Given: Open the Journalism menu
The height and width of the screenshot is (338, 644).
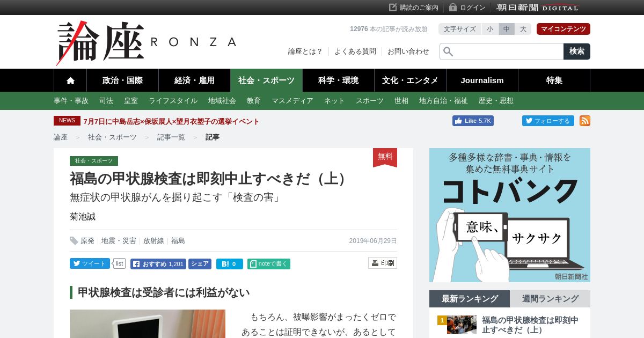Looking at the screenshot, I should click(482, 80).
